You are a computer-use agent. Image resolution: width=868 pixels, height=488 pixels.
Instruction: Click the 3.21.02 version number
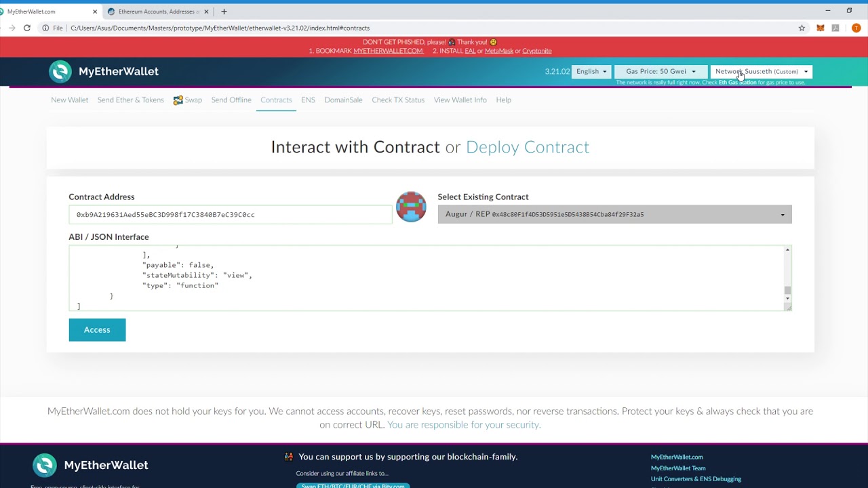point(557,71)
